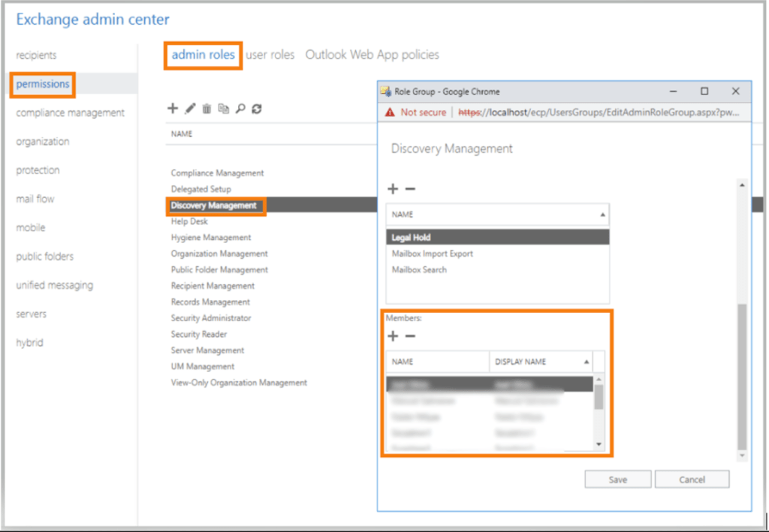Image resolution: width=769 pixels, height=532 pixels.
Task: Select the Public Folder Management role group
Action: click(x=219, y=270)
